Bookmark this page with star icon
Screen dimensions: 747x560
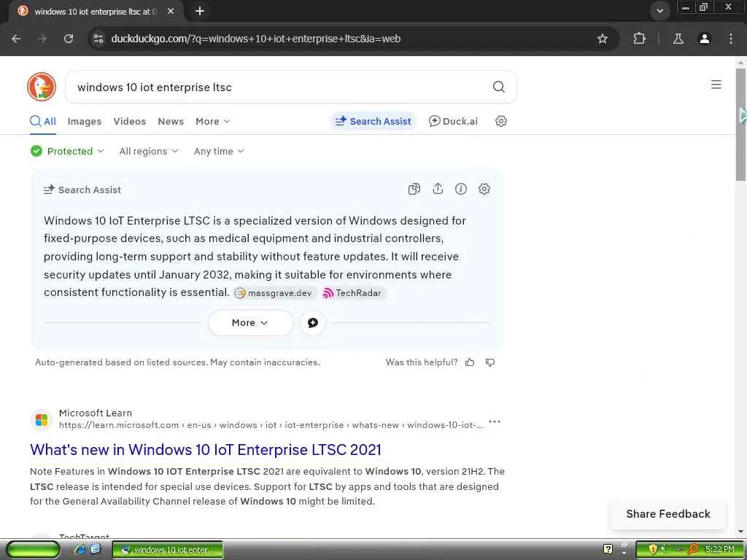point(602,39)
